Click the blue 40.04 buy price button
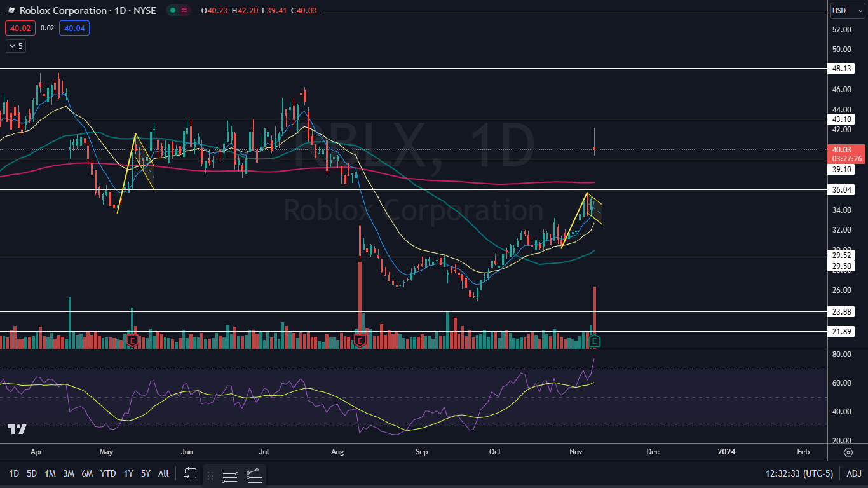The width and height of the screenshot is (868, 488). pyautogui.click(x=74, y=28)
